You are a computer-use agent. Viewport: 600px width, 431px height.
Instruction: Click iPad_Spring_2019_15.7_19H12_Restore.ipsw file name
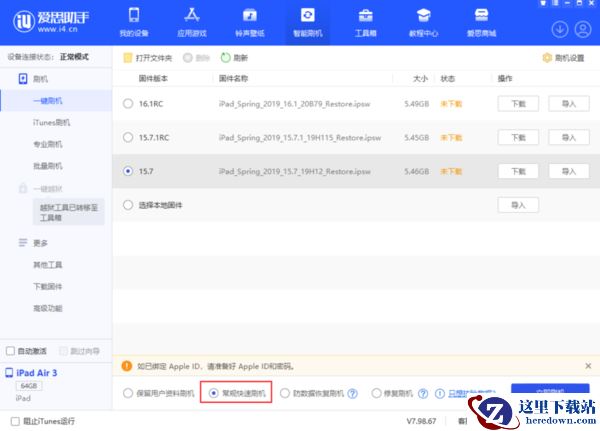coord(295,171)
